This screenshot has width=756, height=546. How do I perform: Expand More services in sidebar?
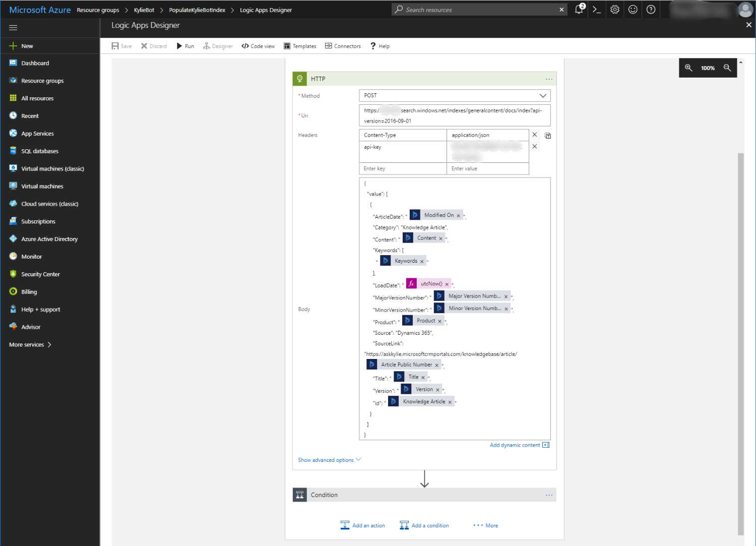coord(30,345)
